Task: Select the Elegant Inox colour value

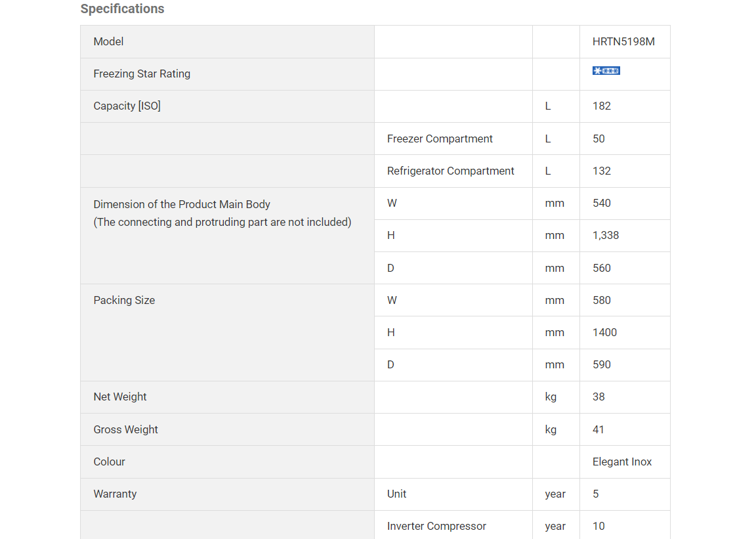Action: point(621,462)
